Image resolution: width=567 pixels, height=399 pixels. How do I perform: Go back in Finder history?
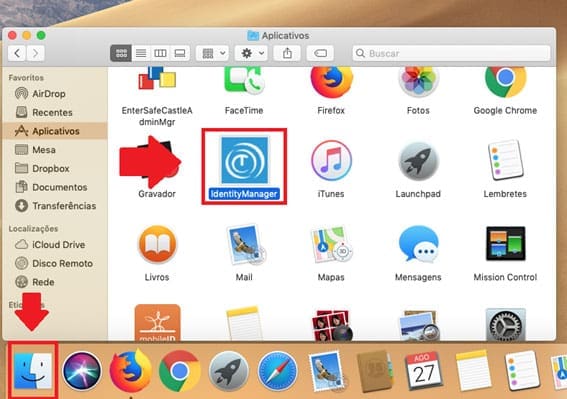tap(17, 54)
